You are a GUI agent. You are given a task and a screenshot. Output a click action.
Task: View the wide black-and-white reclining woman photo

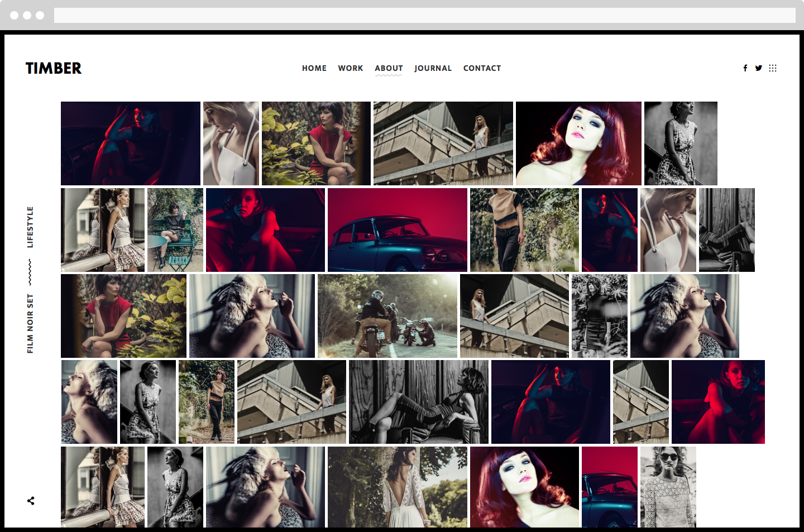click(418, 402)
